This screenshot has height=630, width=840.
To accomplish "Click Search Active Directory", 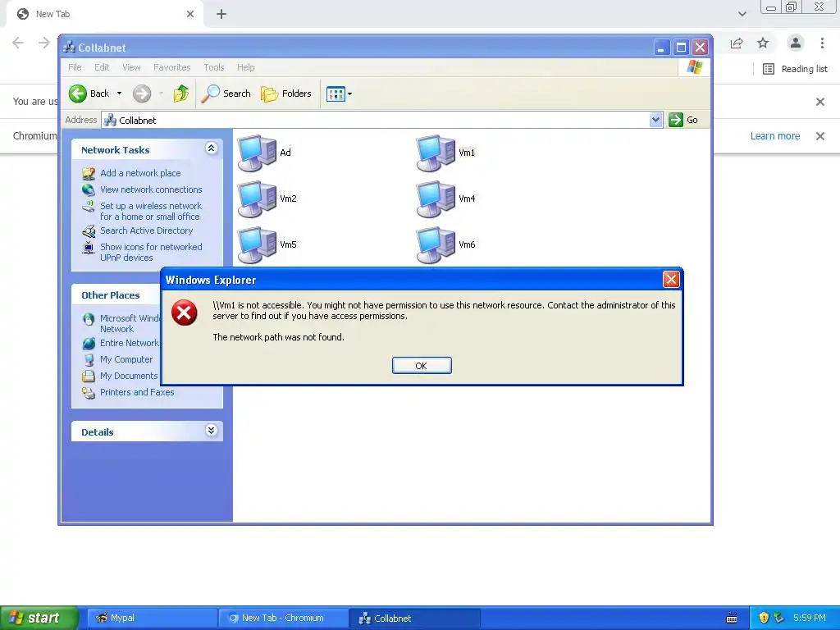I will click(x=146, y=231).
